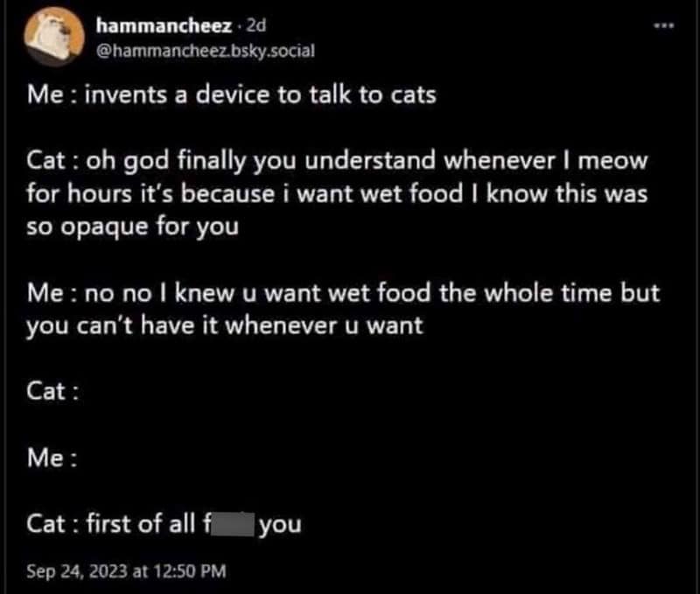Click the 'Cat : first of all' text
The height and width of the screenshot is (594, 700).
point(114,523)
